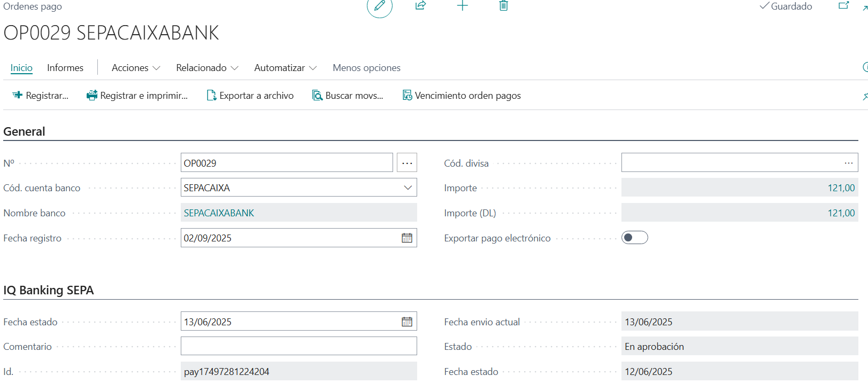Image resolution: width=868 pixels, height=391 pixels.
Task: Expand the Relacionado menu
Action: pos(206,68)
